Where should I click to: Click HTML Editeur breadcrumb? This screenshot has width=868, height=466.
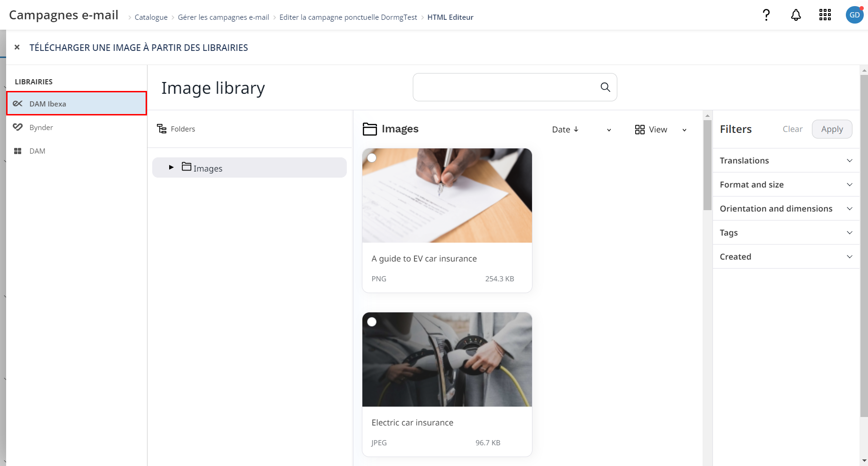tap(450, 17)
